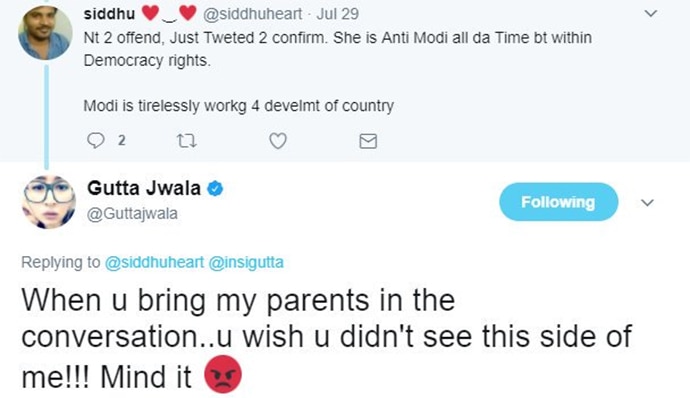View the reply count of 2
This screenshot has width=690, height=398.
122,140
